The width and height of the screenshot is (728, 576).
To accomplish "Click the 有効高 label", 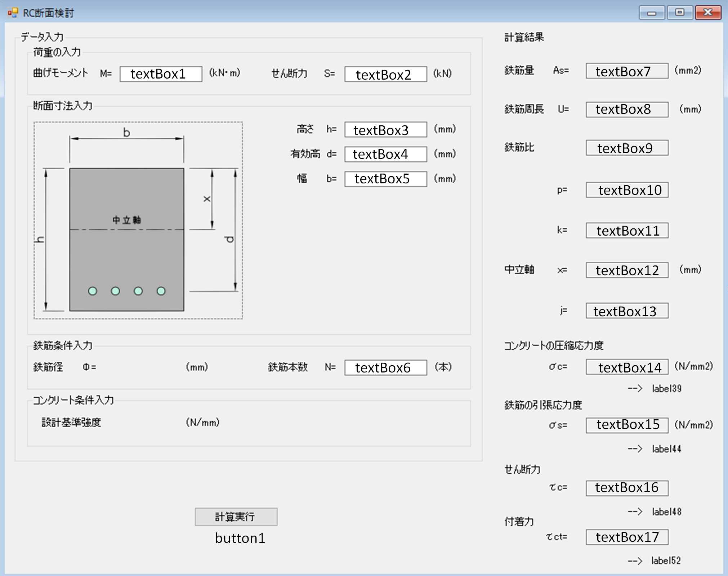I will click(305, 154).
